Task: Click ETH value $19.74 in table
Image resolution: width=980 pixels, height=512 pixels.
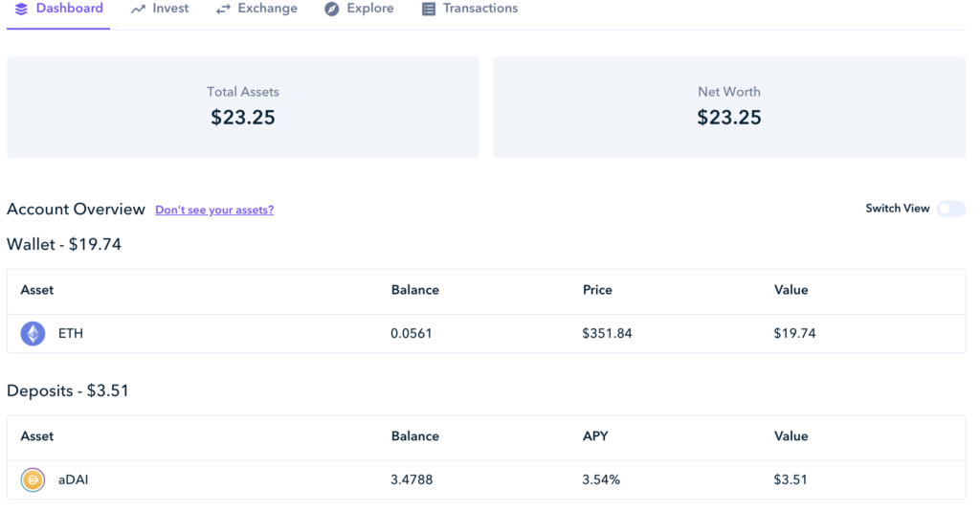Action: 794,333
